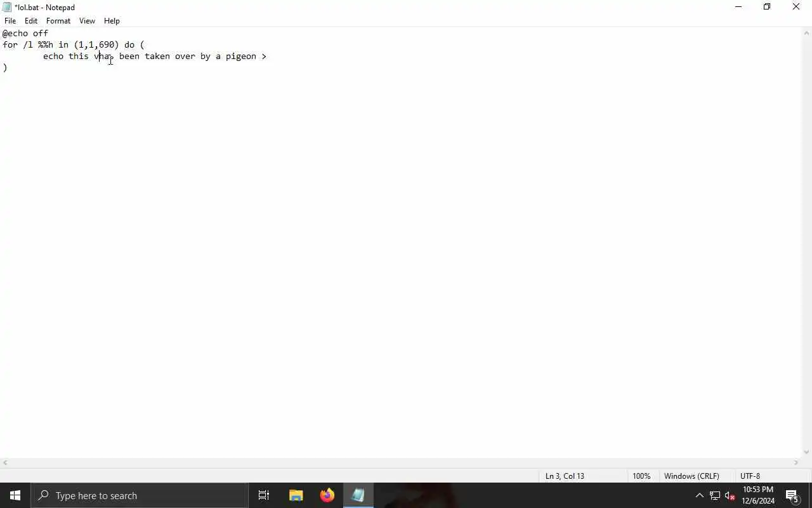
Task: Click the vertical scrollbar up arrow
Action: point(806,33)
